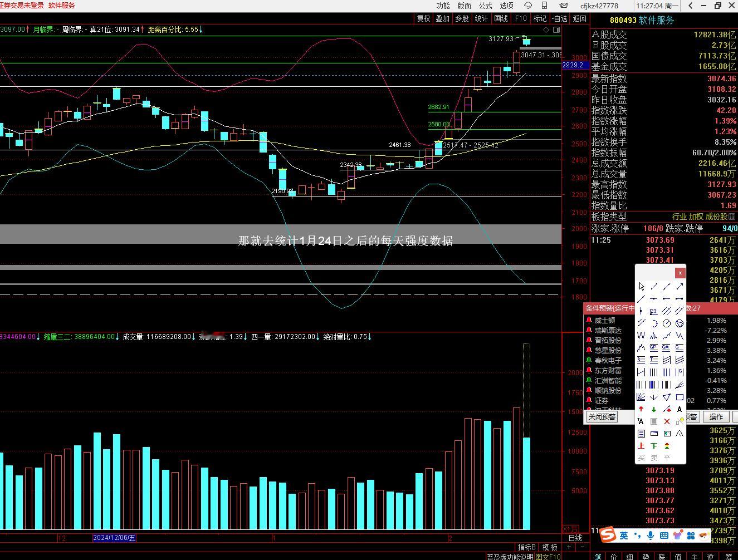Open the Sogou soft keyboard icon

(664, 535)
